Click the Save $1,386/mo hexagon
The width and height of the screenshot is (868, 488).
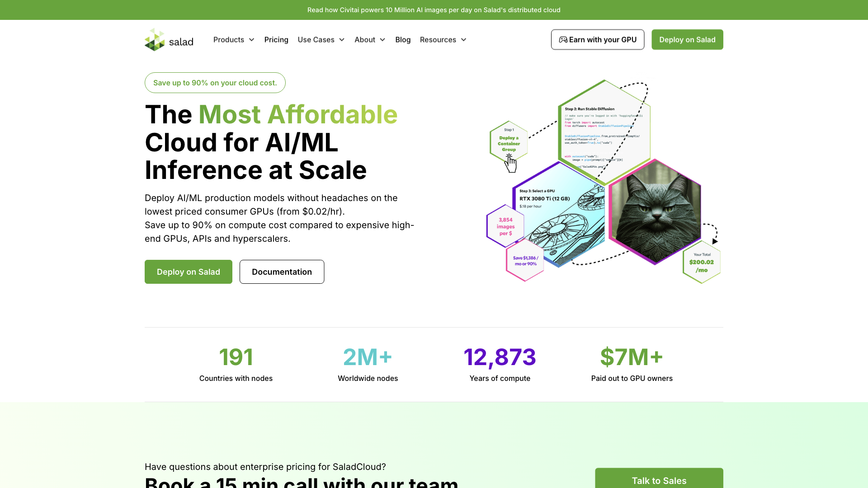(525, 261)
